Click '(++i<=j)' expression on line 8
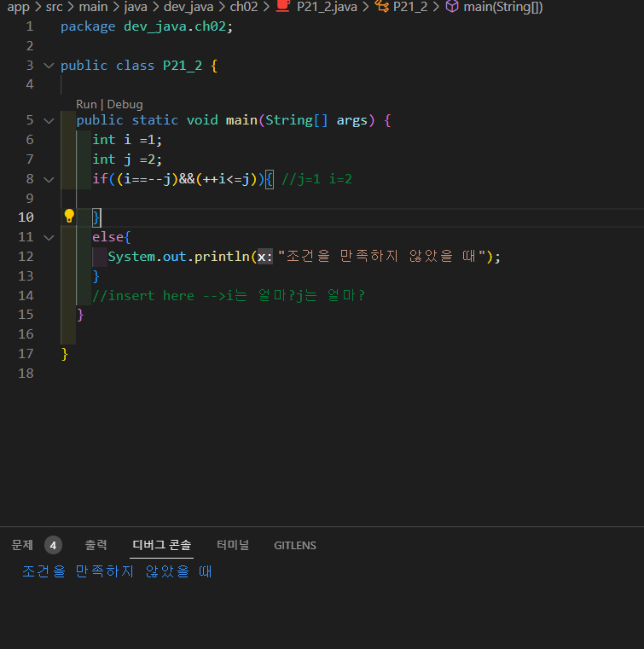Screen dimensions: 644x649 227,179
